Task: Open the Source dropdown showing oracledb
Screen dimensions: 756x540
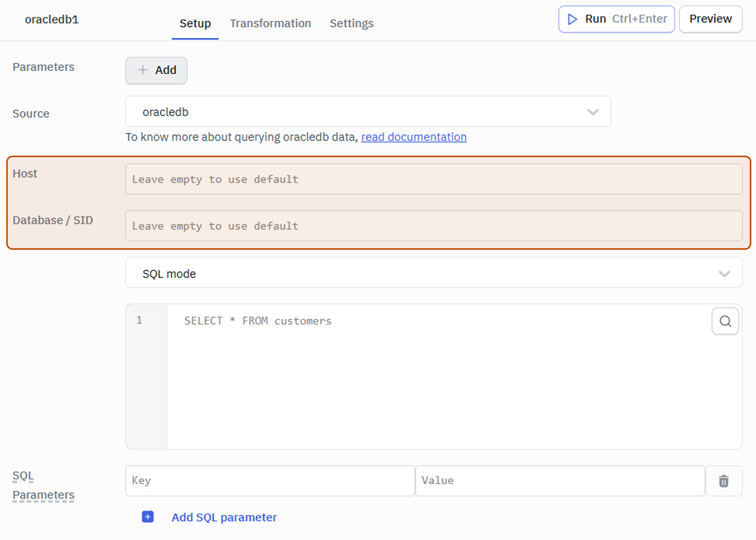Action: click(368, 112)
